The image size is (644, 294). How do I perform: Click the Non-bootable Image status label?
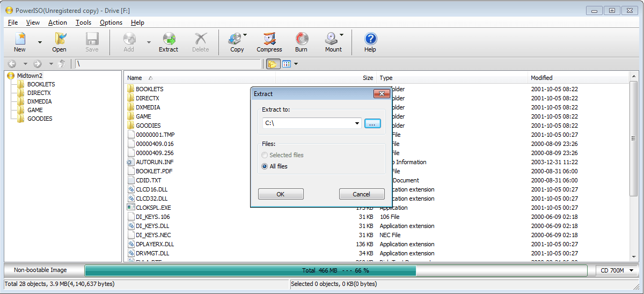click(41, 270)
